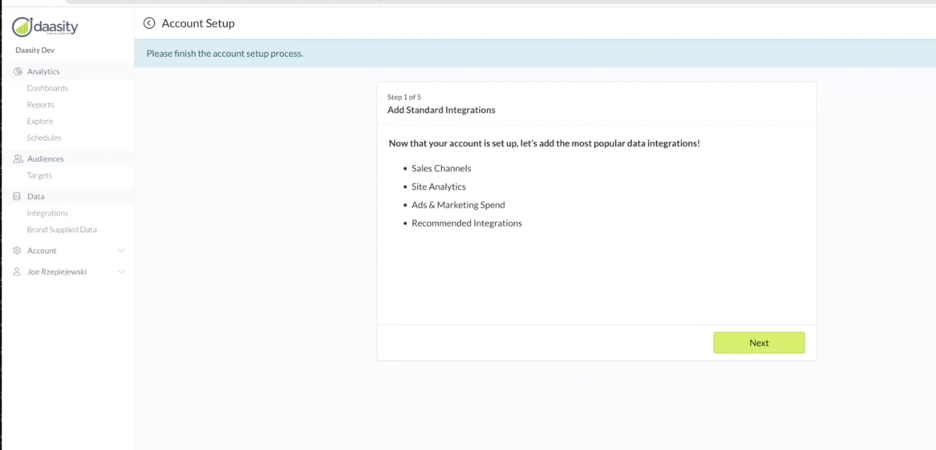Image resolution: width=936 pixels, height=450 pixels.
Task: Expand the Account menu chevron
Action: point(121,251)
